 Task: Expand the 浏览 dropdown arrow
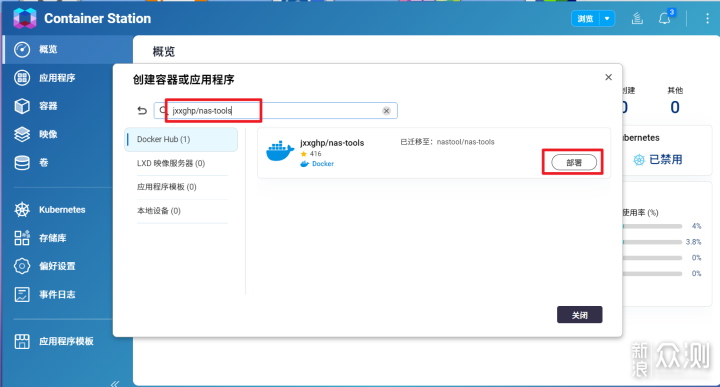(x=607, y=19)
